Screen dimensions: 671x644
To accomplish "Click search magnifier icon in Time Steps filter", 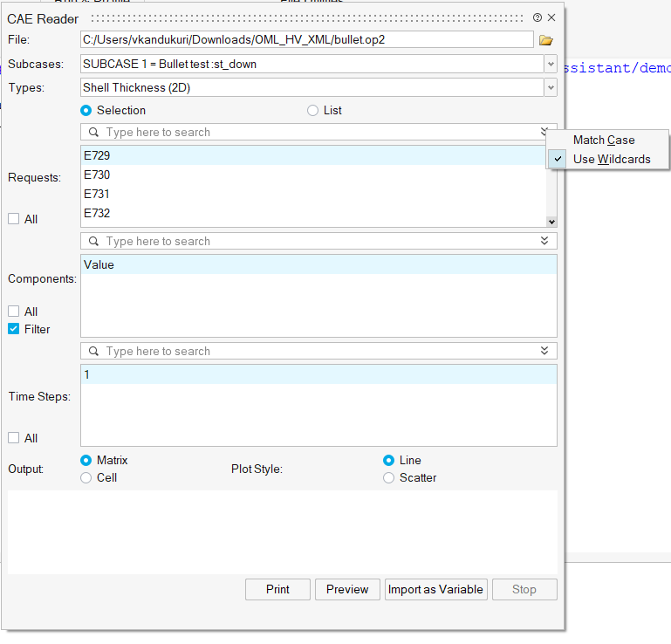I will 93,352.
